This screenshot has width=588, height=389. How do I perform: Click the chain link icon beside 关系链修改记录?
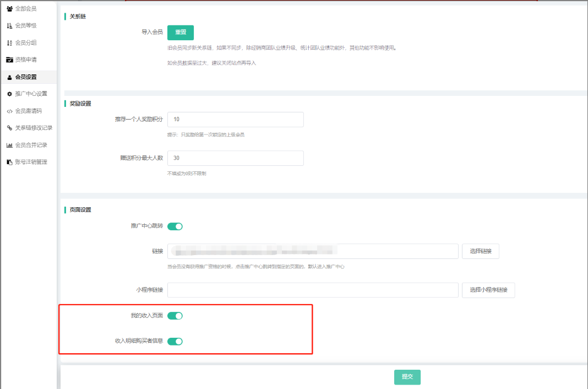coord(9,128)
